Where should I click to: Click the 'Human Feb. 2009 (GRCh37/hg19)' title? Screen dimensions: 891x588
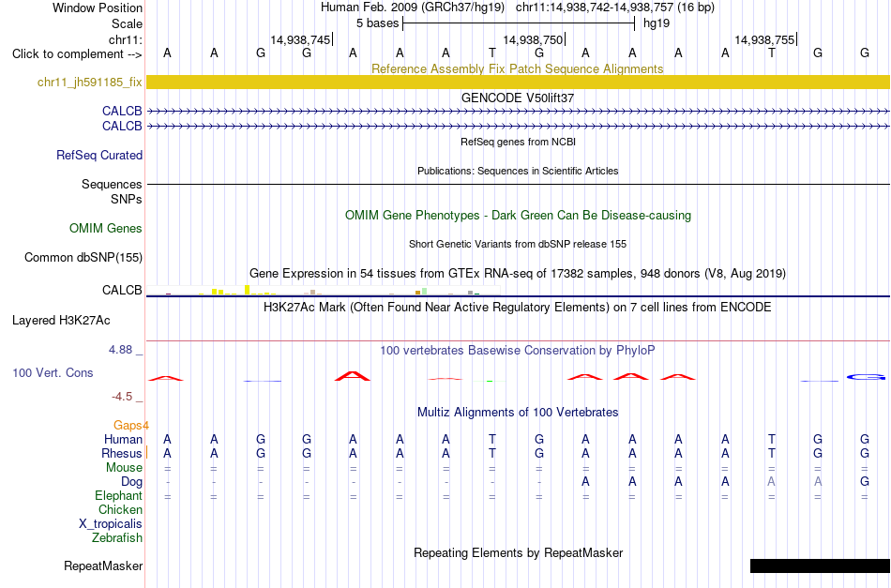coord(413,8)
